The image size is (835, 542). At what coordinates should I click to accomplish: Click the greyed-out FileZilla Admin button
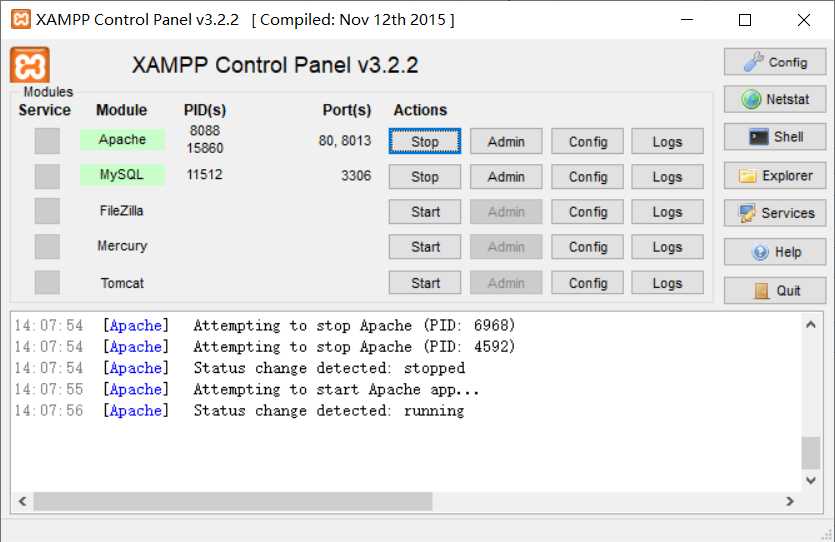[x=506, y=211]
